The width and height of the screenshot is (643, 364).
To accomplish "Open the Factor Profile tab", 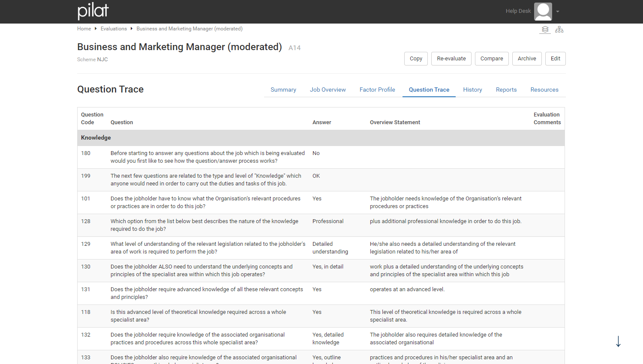I will pos(377,90).
